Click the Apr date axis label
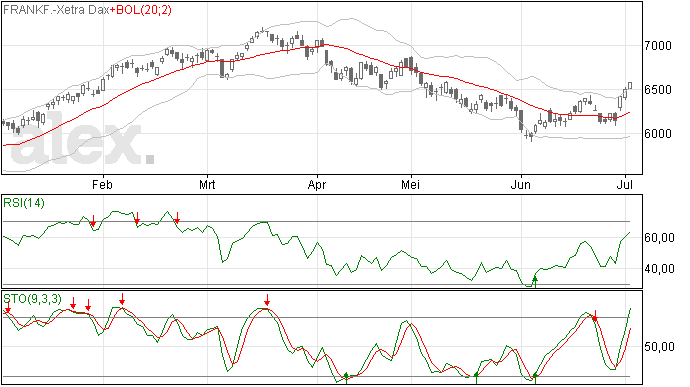Viewport: 690px width, 387px height. (x=317, y=184)
